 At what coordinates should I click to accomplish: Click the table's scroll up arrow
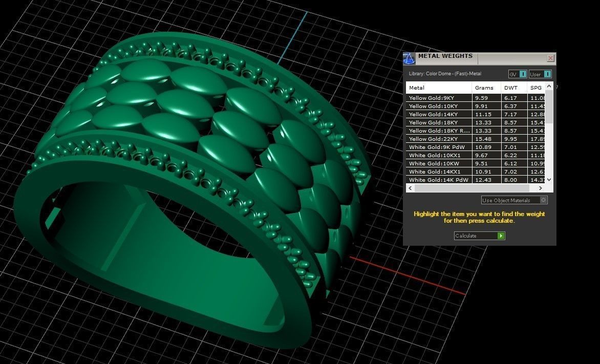549,85
